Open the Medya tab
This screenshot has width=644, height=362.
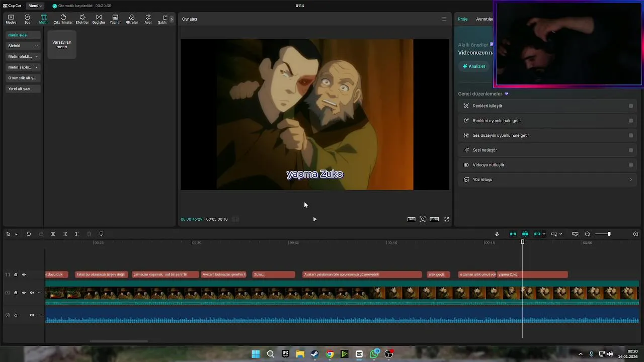11,19
